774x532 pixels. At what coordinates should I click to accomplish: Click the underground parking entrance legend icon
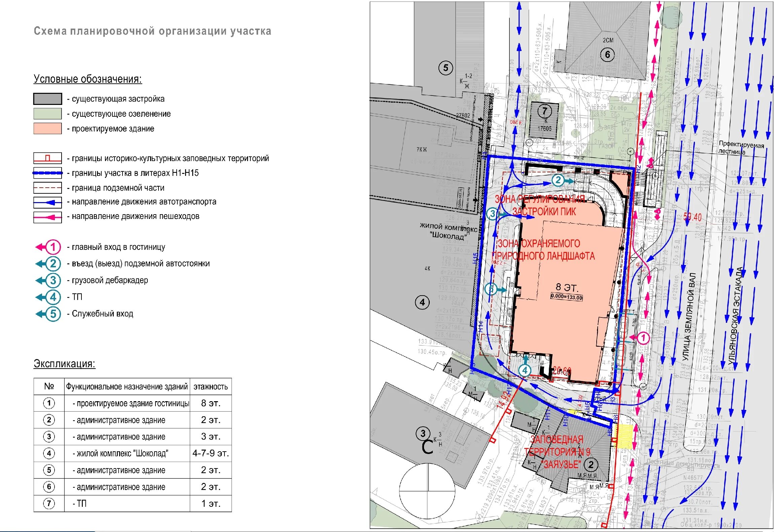point(52,264)
